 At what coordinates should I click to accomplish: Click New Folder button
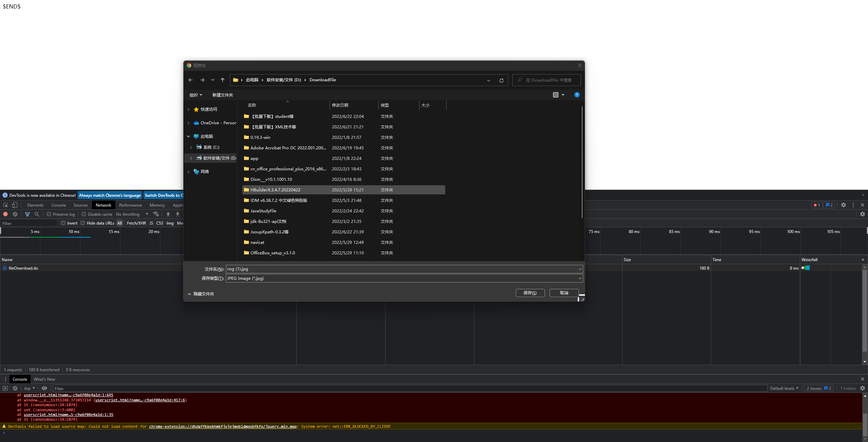(x=222, y=95)
